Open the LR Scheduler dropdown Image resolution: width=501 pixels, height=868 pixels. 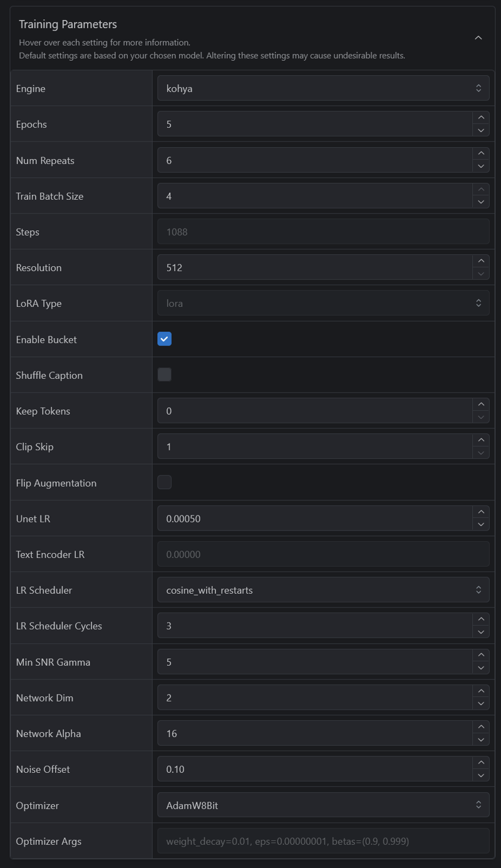pos(323,590)
